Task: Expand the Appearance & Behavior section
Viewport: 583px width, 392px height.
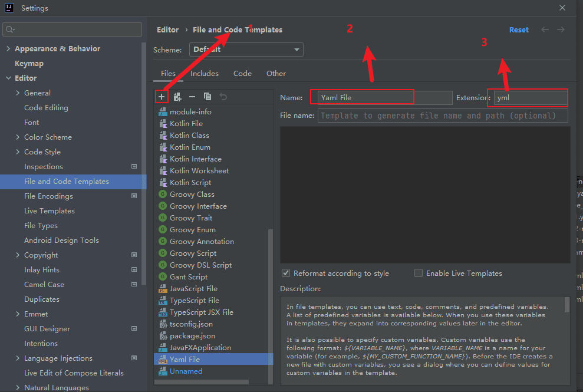Action: click(8, 48)
